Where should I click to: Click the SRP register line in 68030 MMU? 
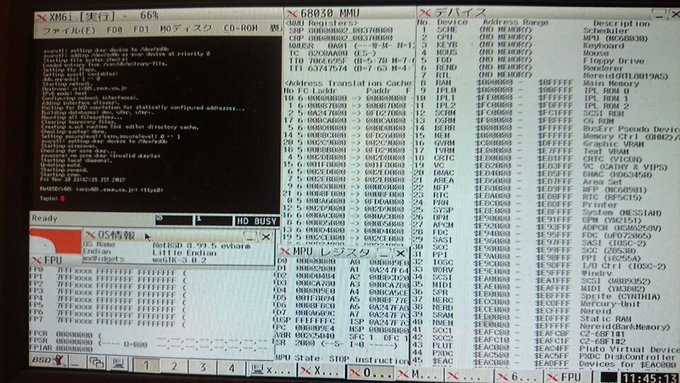click(x=341, y=31)
